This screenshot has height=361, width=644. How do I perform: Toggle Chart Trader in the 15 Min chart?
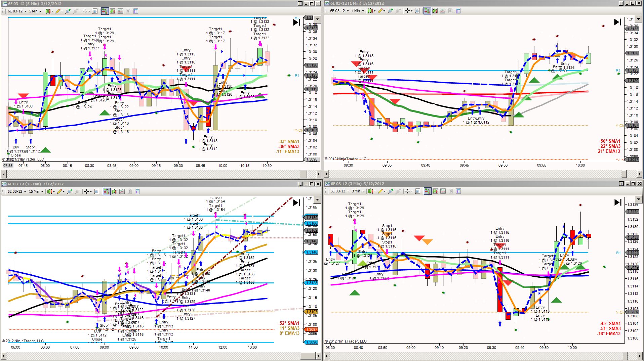107,191
